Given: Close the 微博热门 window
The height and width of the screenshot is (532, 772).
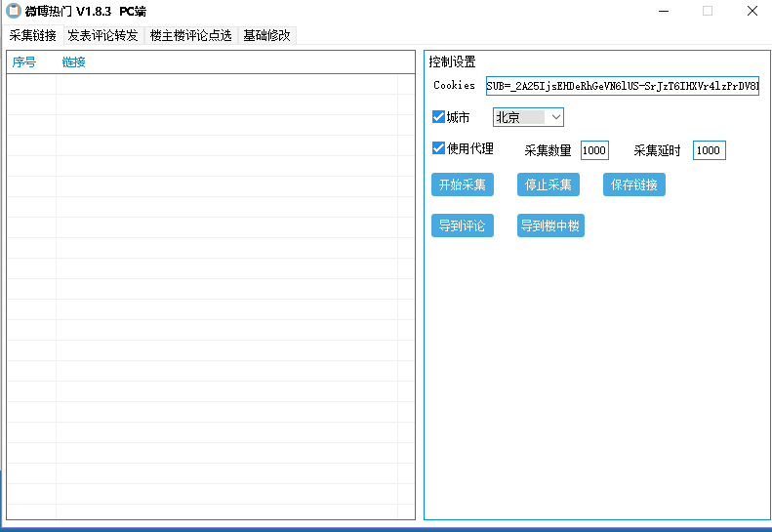Looking at the screenshot, I should 752,12.
